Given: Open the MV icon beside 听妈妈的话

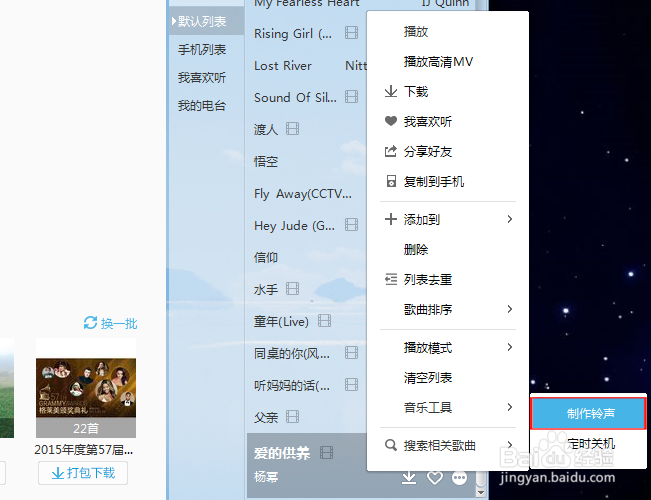Looking at the screenshot, I should [351, 385].
